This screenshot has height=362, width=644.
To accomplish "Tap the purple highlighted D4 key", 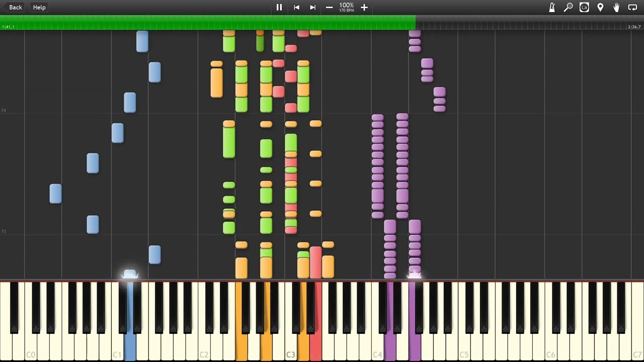I will pyautogui.click(x=390, y=347).
